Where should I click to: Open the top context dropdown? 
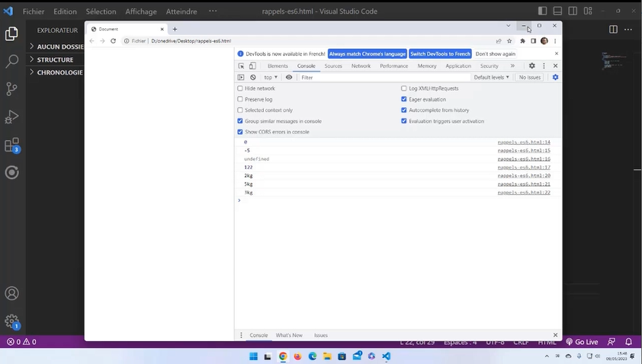tap(271, 78)
